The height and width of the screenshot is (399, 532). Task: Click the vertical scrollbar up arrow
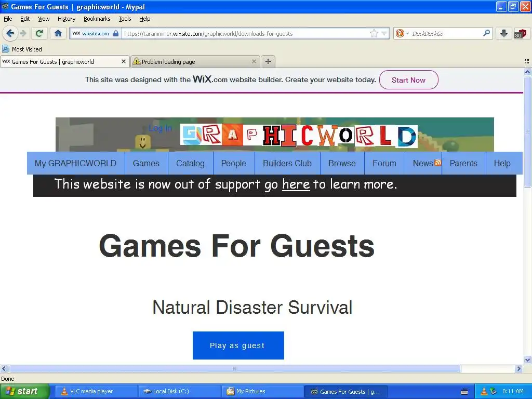(x=527, y=72)
